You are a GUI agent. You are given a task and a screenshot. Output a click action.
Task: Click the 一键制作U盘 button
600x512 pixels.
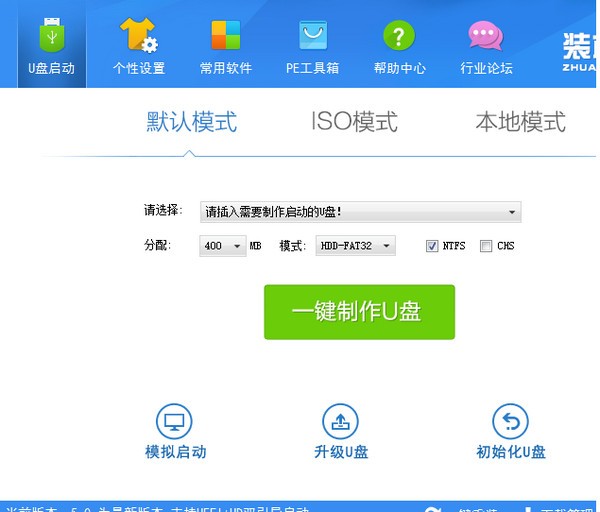point(359,312)
